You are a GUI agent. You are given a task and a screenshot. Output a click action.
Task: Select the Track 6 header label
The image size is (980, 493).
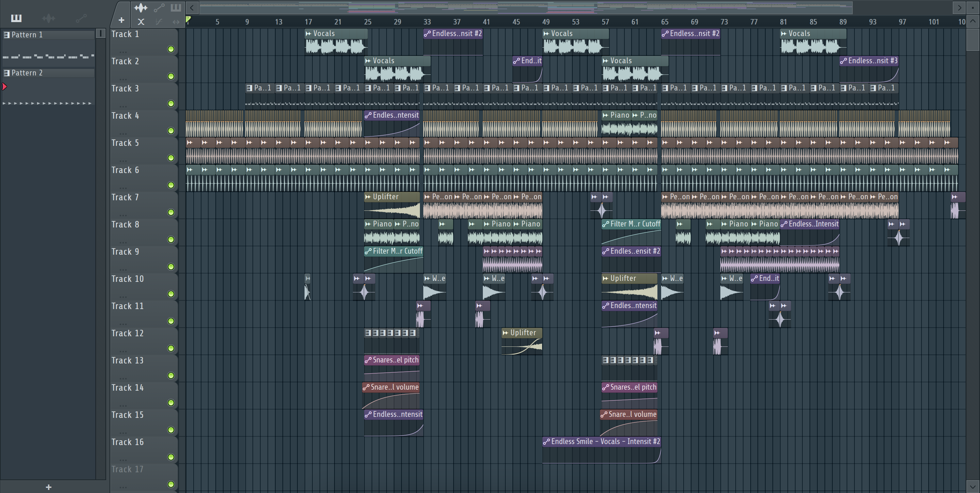point(125,170)
